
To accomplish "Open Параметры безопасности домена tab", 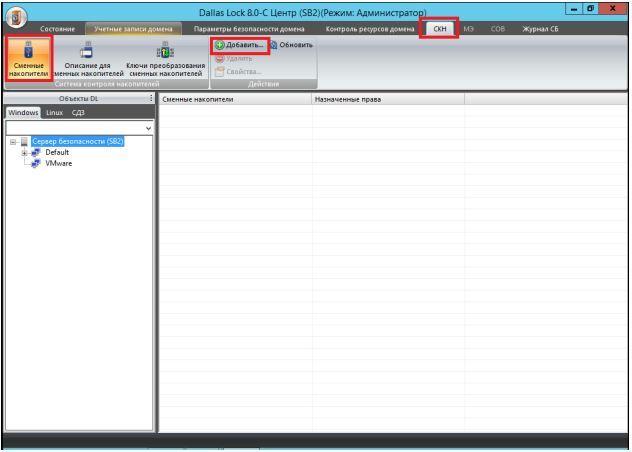I will coord(249,29).
